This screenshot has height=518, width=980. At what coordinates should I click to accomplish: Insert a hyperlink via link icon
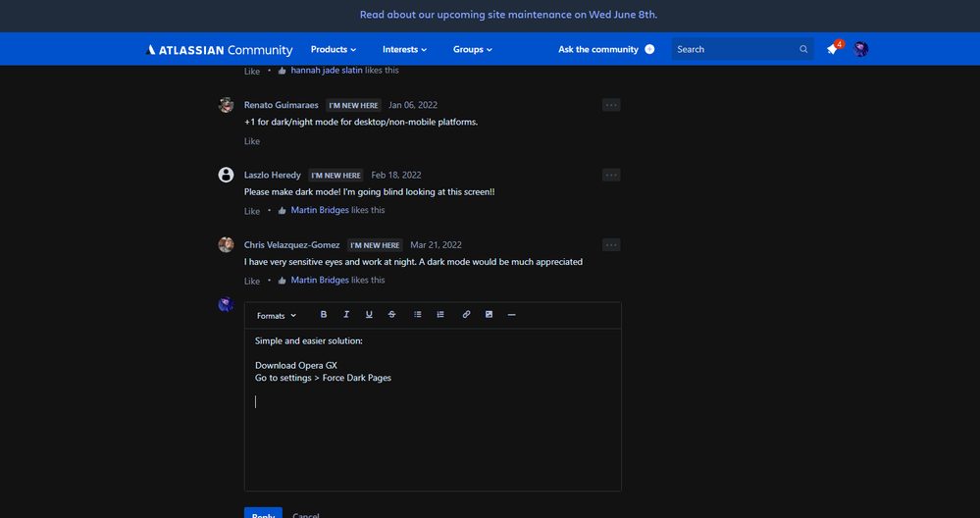[x=466, y=314]
